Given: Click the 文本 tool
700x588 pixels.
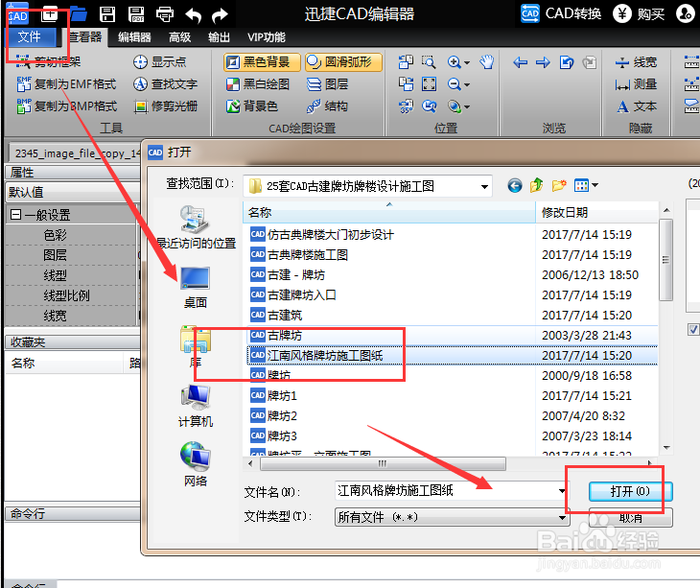Looking at the screenshot, I should click(637, 106).
